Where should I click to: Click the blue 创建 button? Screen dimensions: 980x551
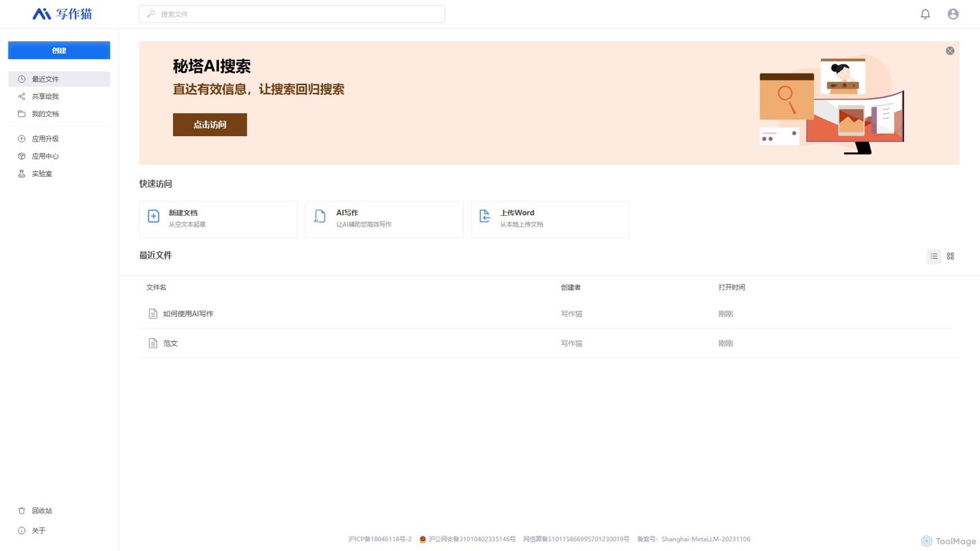pos(59,51)
